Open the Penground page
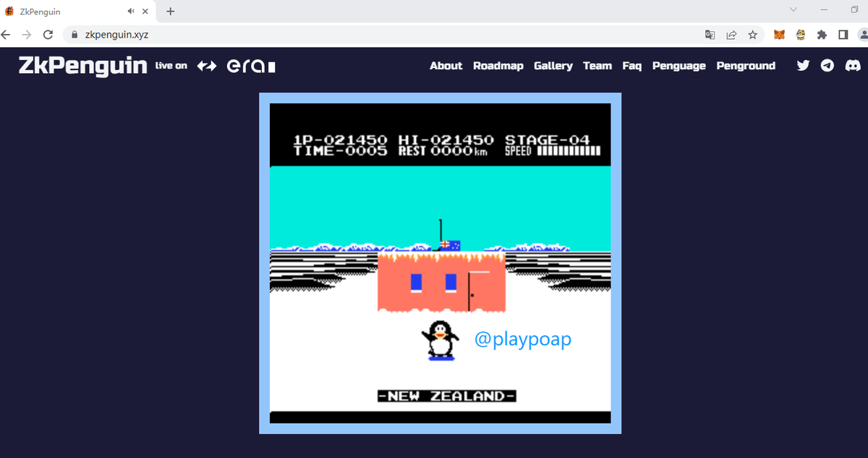The width and height of the screenshot is (868, 458). click(x=746, y=66)
